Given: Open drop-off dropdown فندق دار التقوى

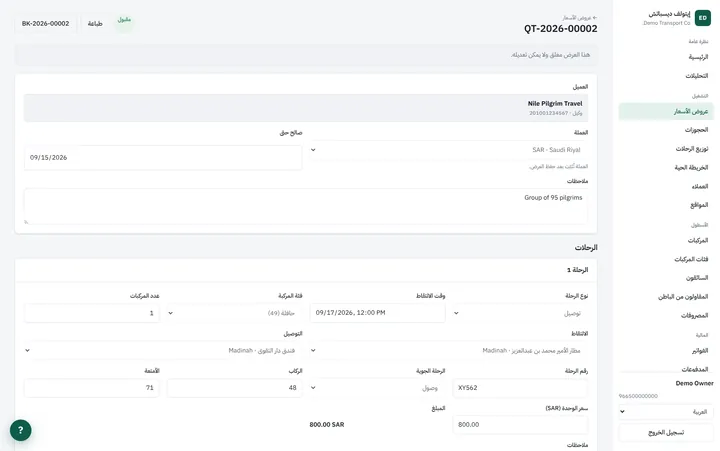Looking at the screenshot, I should [163, 350].
